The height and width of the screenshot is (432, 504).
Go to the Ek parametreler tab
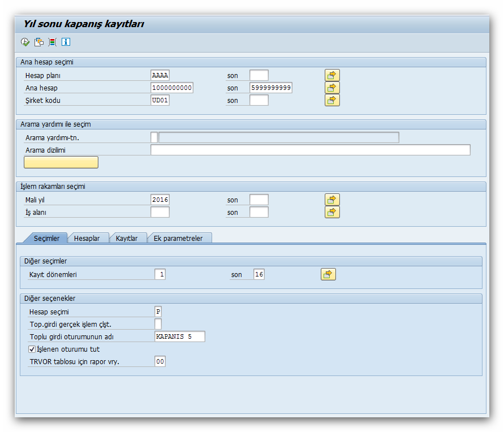(x=178, y=238)
